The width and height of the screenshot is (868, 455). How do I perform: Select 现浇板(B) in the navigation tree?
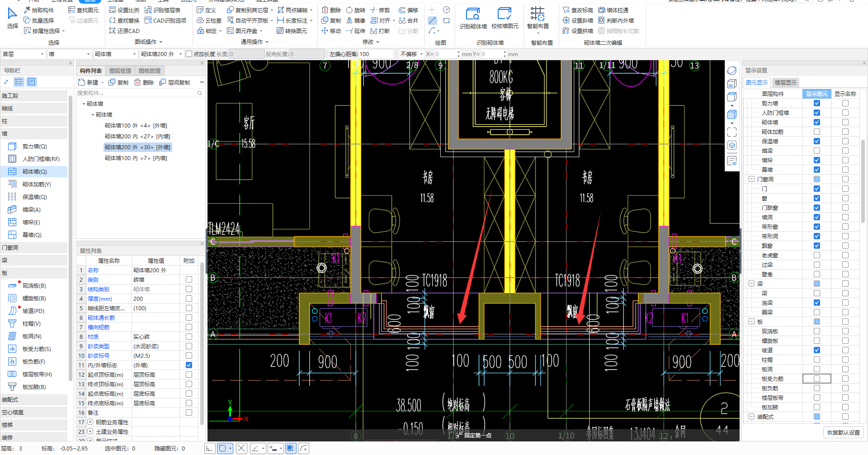tap(34, 285)
